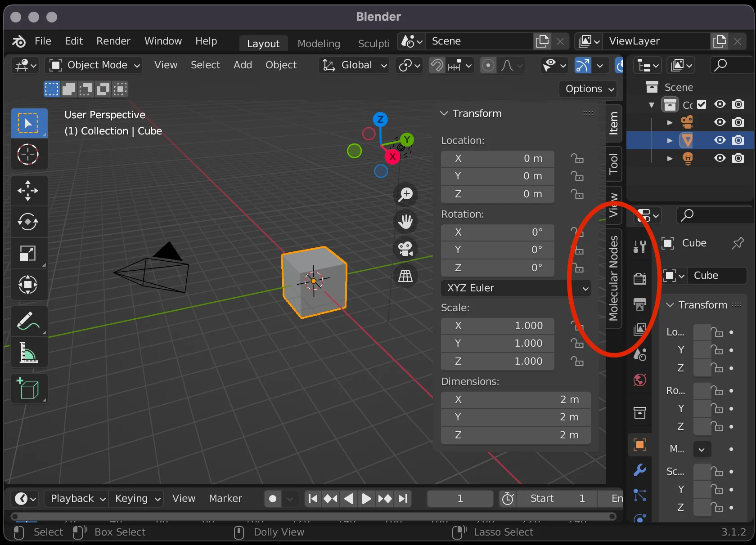
Task: Open the File menu
Action: click(43, 41)
